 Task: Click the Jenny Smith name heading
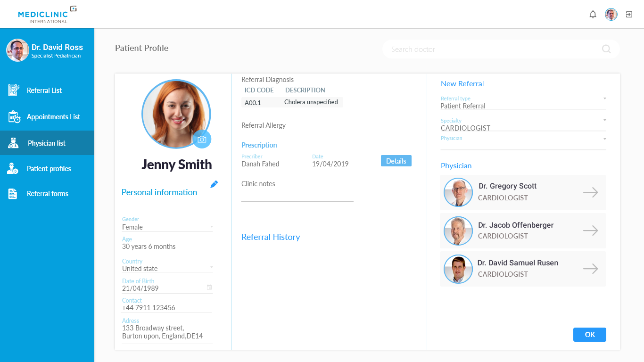pos(176,165)
